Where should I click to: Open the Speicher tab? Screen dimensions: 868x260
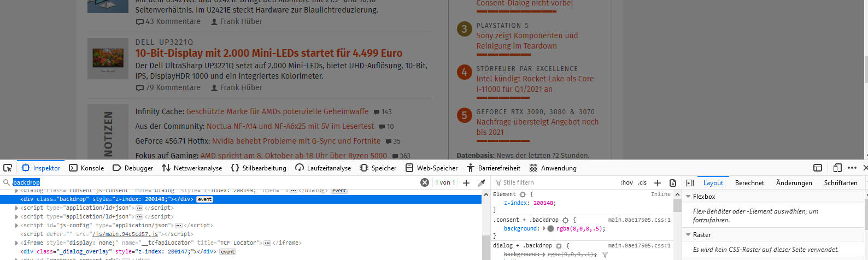point(378,168)
